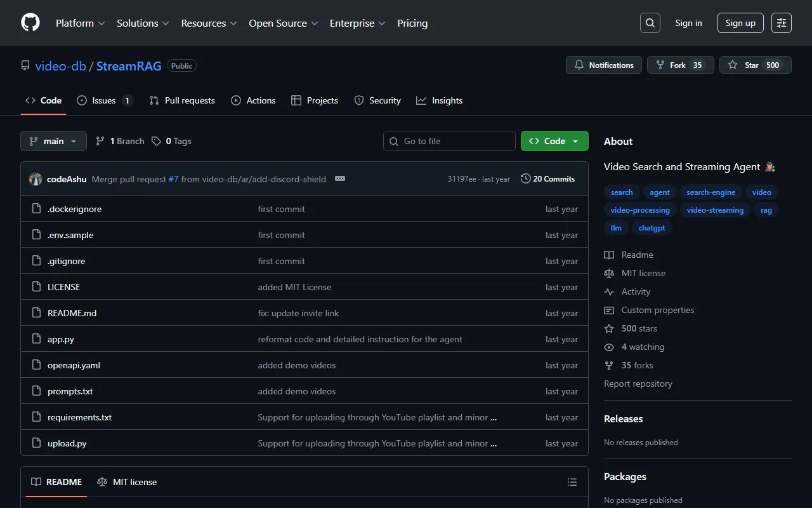
Task: Enable notifications with the bell button
Action: pyautogui.click(x=604, y=65)
